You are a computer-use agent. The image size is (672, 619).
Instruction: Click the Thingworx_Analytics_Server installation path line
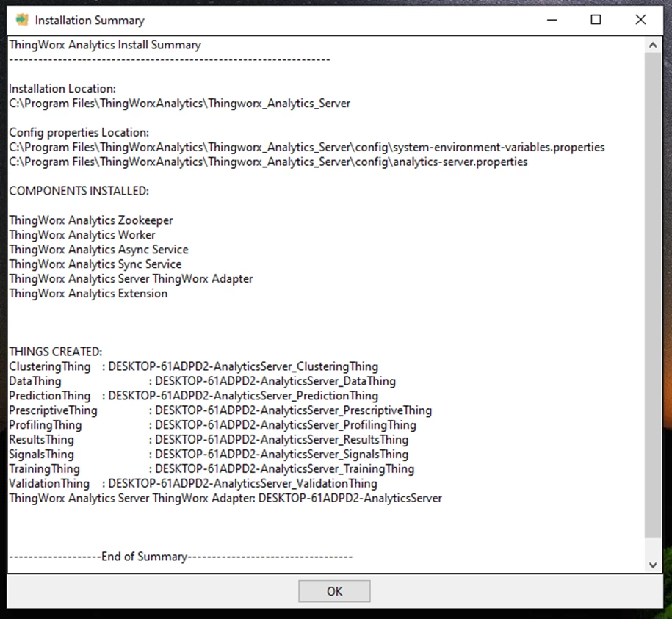click(180, 104)
